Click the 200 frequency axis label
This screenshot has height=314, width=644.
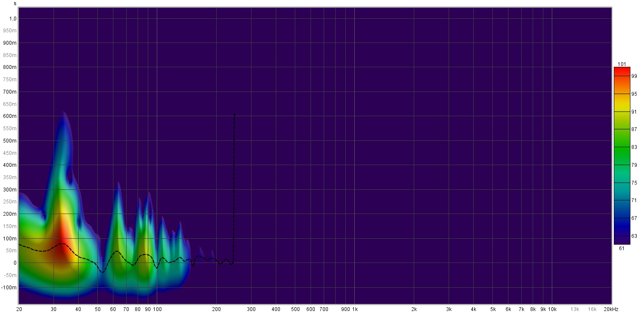pos(217,309)
